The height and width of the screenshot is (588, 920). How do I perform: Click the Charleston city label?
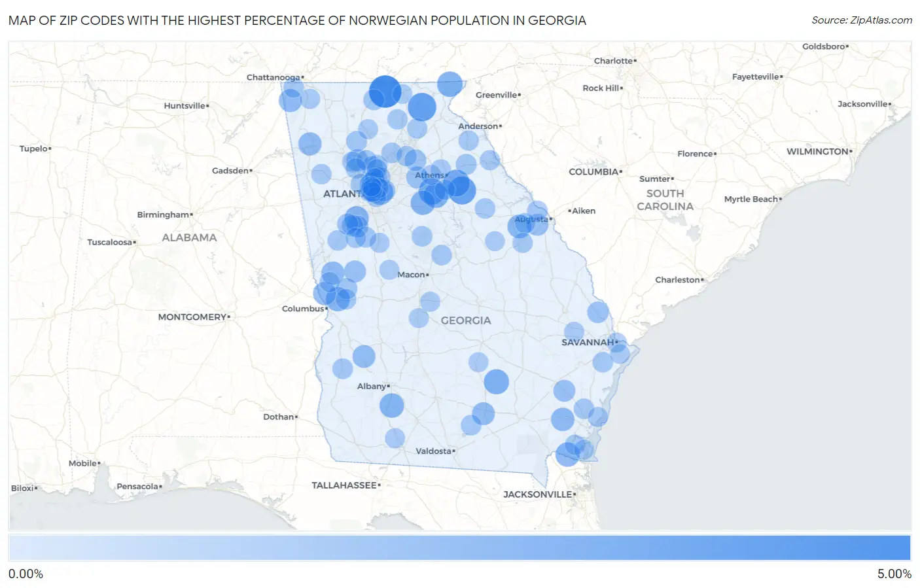(678, 279)
